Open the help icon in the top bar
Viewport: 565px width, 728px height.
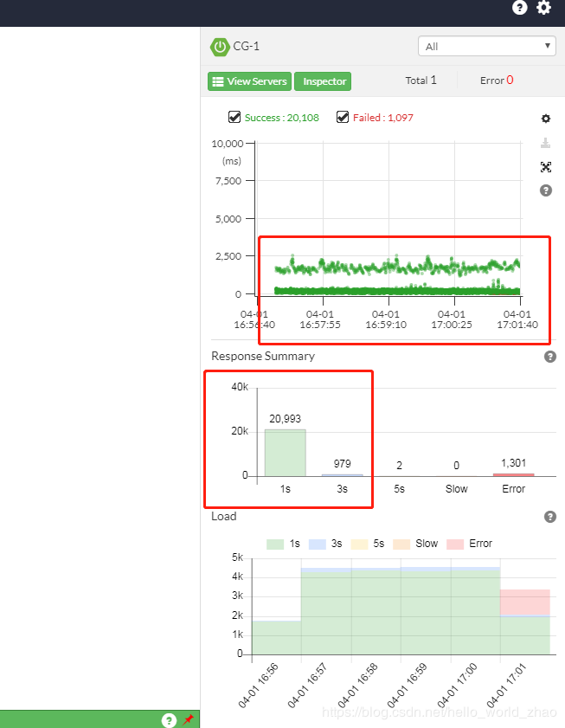519,8
